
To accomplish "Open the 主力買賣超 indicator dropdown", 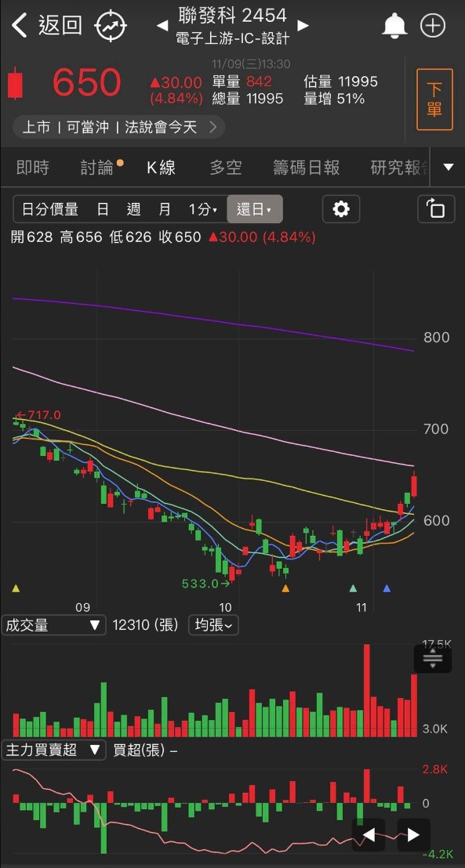I will point(53,750).
